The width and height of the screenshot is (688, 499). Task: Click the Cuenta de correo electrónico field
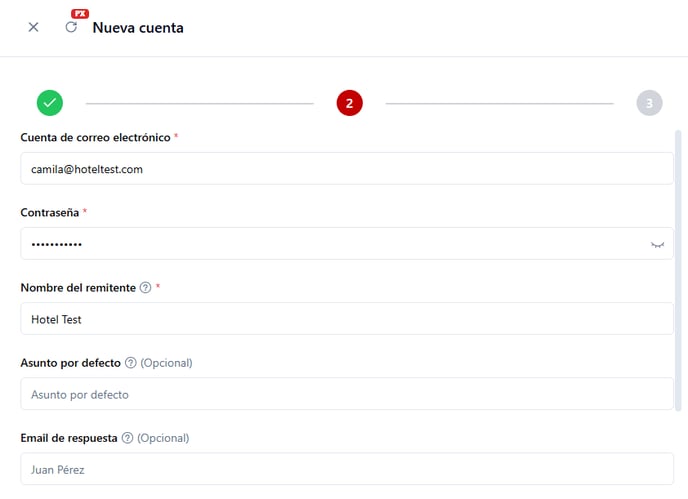(346, 169)
